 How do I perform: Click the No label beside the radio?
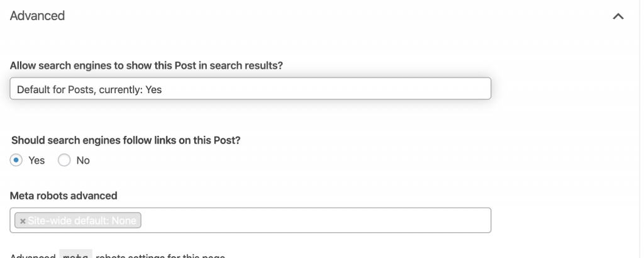click(83, 160)
